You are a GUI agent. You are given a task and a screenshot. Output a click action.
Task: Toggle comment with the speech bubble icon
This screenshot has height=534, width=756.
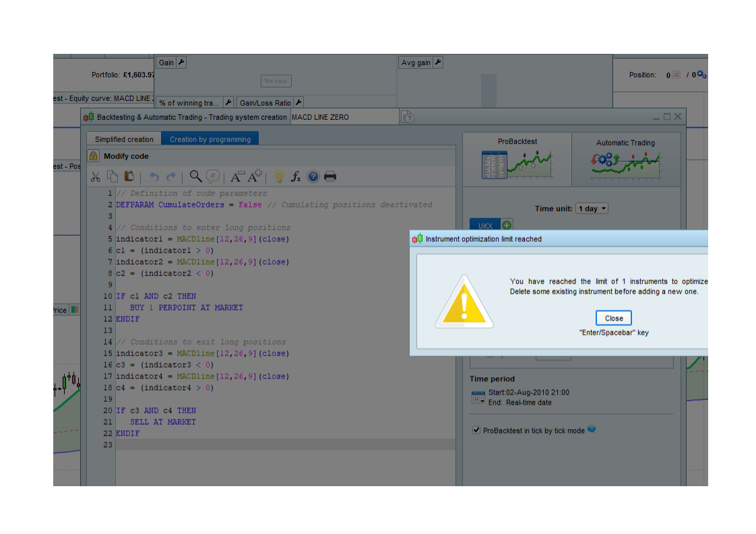(x=213, y=176)
